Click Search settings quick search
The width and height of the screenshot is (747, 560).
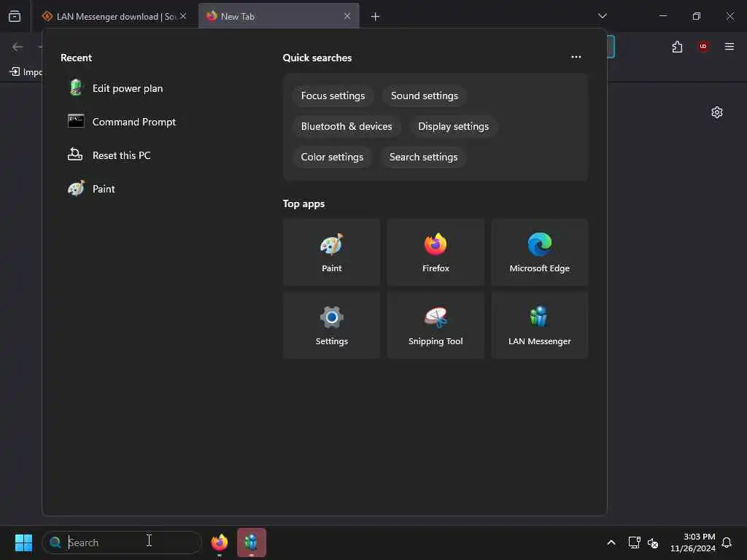tap(423, 157)
